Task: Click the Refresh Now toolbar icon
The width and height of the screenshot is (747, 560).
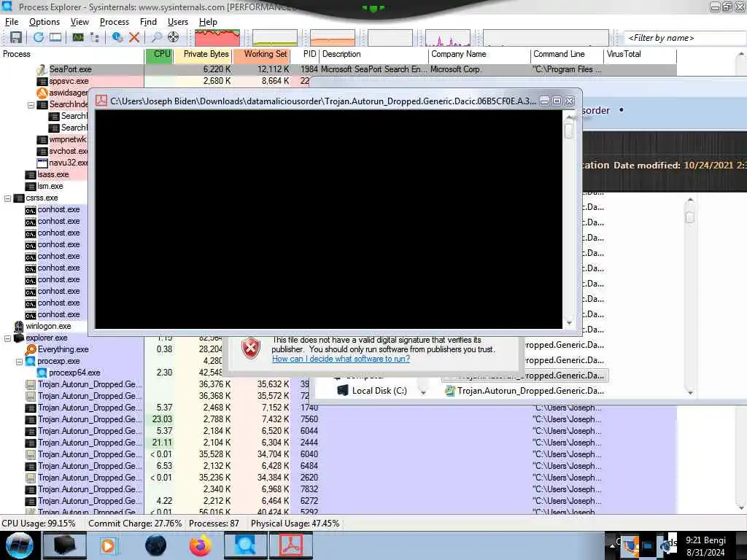Action: click(38, 37)
